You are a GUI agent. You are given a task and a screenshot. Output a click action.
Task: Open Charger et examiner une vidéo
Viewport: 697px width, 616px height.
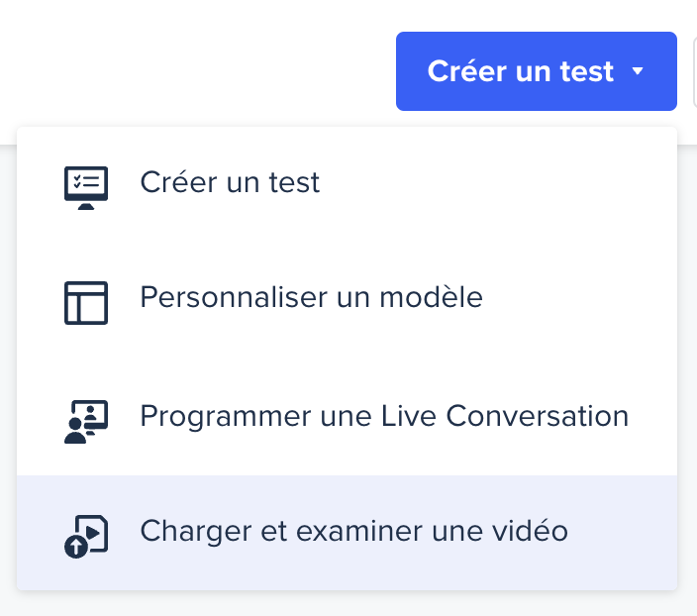coord(353,532)
